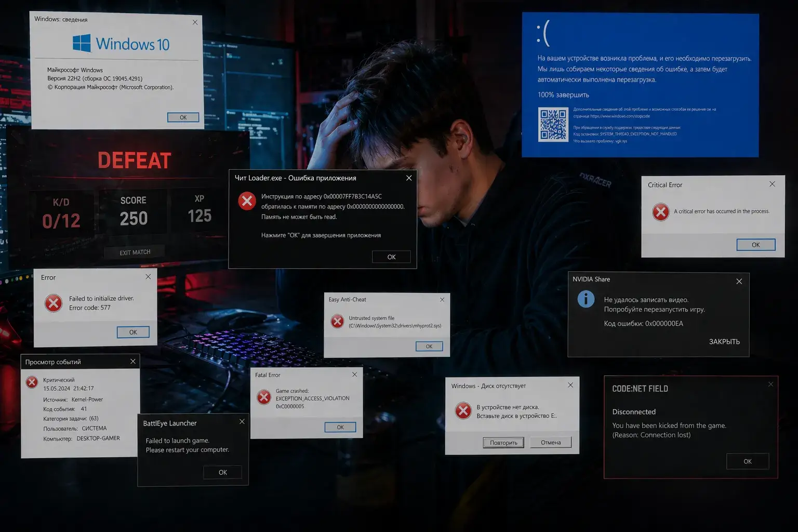The height and width of the screenshot is (532, 798).
Task: Click the QR code on the blue screen
Action: click(x=553, y=124)
